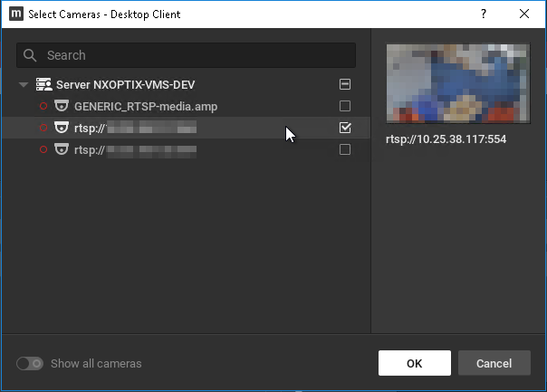Click the help question mark in the title bar
The width and height of the screenshot is (547, 392).
coord(484,14)
